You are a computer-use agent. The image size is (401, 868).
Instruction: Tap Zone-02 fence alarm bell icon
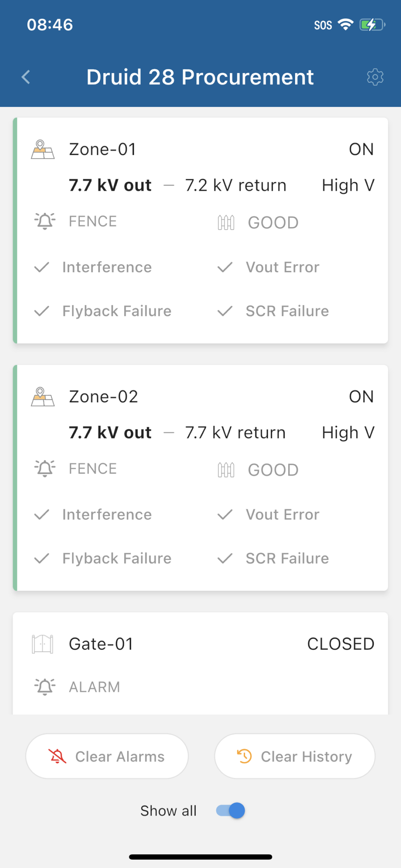pos(45,469)
